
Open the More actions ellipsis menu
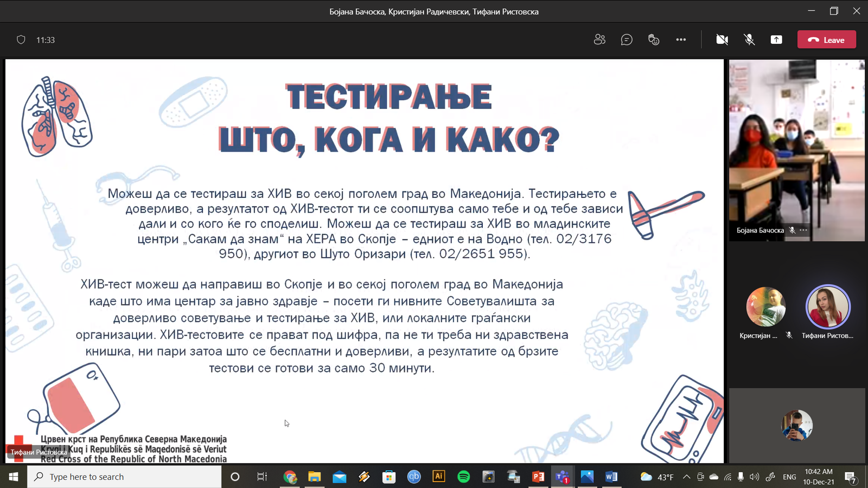tap(681, 40)
